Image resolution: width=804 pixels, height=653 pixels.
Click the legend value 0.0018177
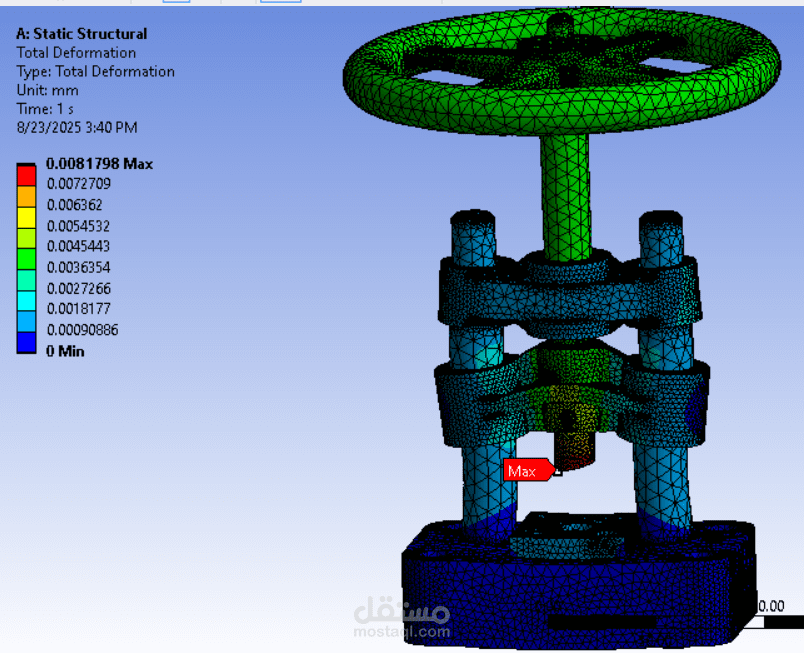pyautogui.click(x=78, y=309)
